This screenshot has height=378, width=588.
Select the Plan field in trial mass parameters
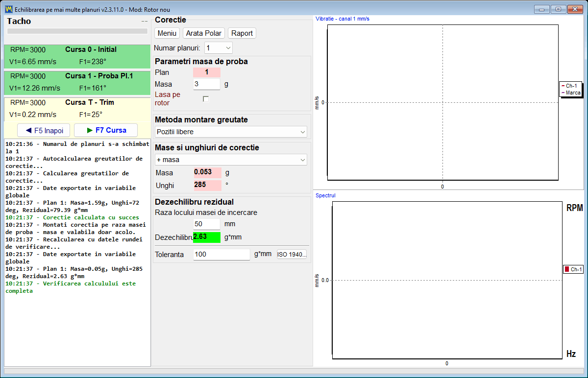[x=207, y=72]
